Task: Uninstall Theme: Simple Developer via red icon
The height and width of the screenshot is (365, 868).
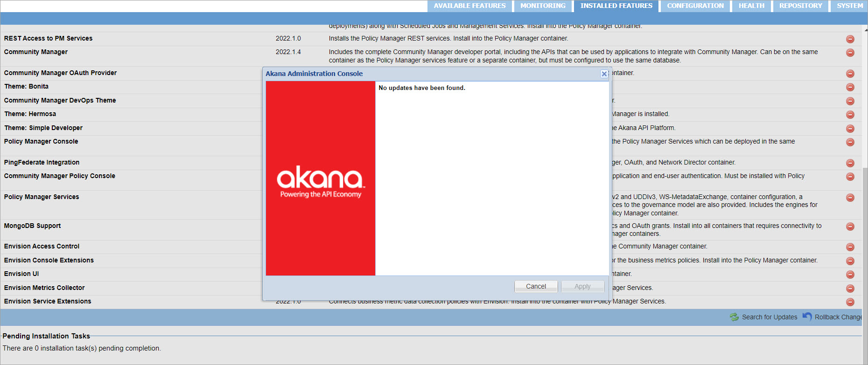Action: pos(850,129)
